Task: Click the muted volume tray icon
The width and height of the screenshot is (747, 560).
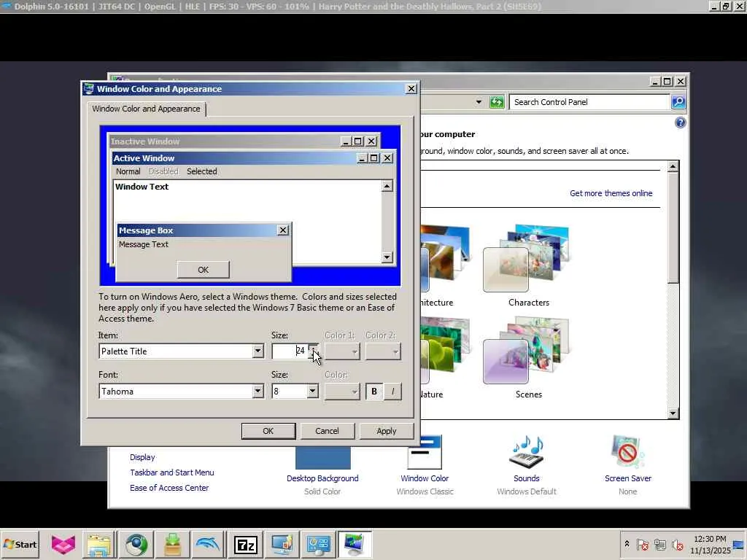Action: click(677, 544)
